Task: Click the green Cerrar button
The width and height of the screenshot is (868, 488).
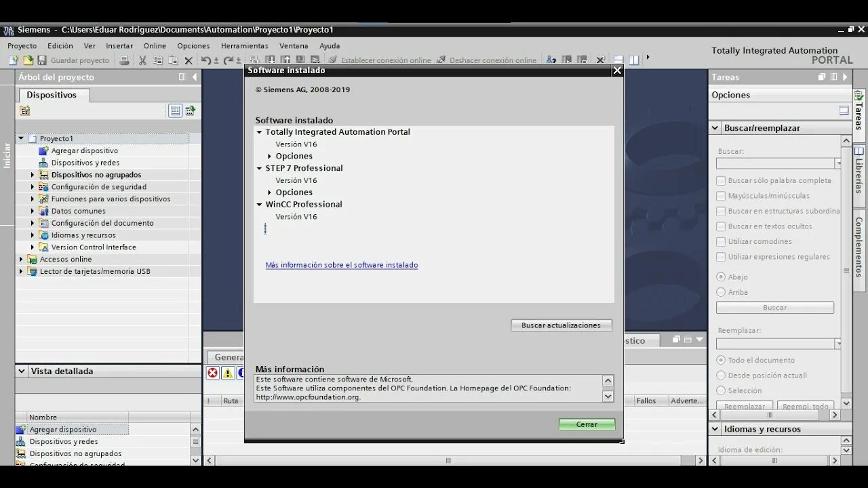Action: 587,424
